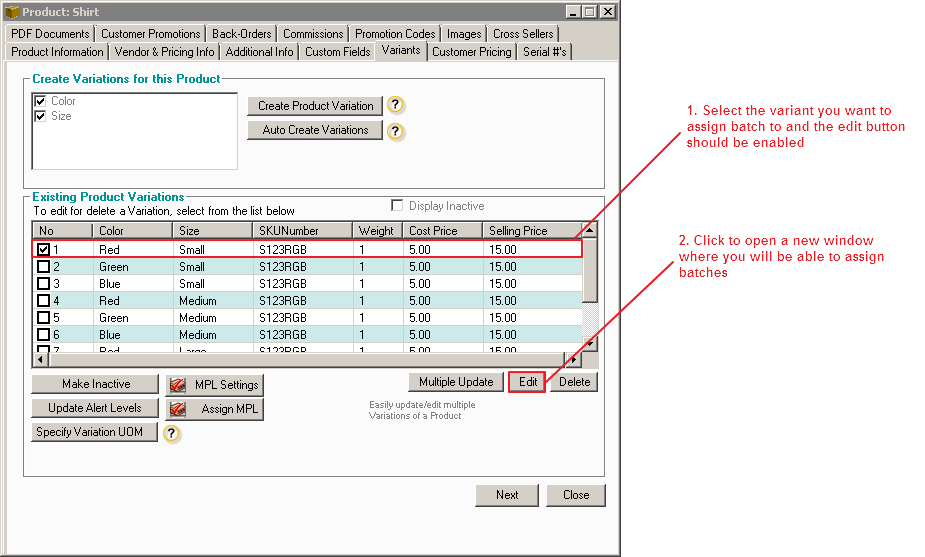Switch to the Customer Pricing tab
Screen dimensions: 925x557
pyautogui.click(x=472, y=52)
